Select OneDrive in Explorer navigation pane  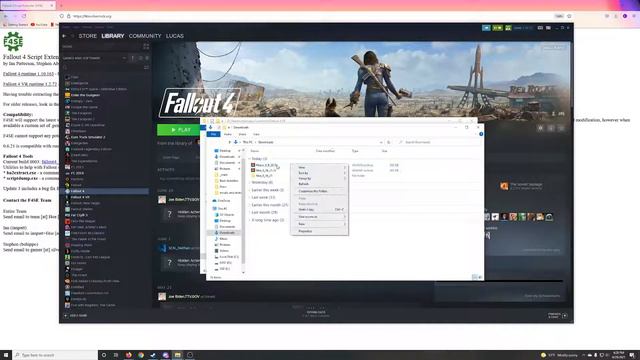click(221, 200)
